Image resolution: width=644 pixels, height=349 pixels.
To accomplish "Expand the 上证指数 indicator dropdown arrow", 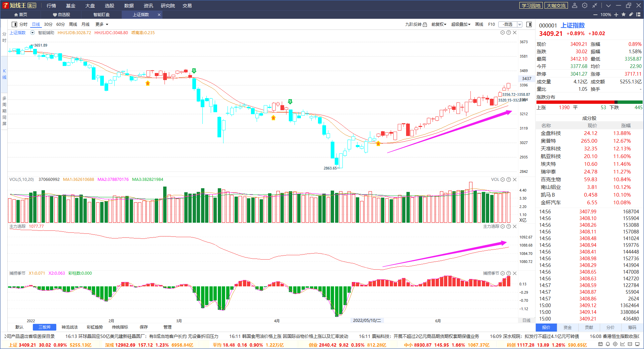I will click(33, 32).
